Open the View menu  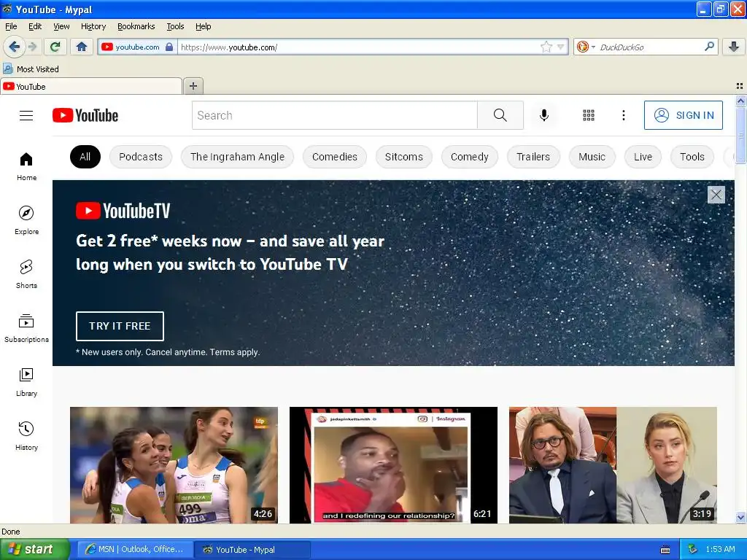pyautogui.click(x=61, y=26)
